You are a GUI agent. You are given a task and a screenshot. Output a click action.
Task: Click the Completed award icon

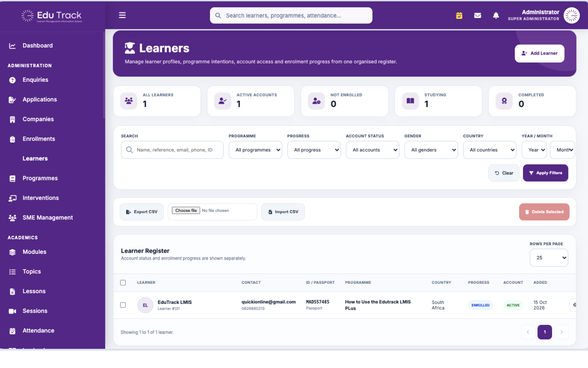point(504,101)
